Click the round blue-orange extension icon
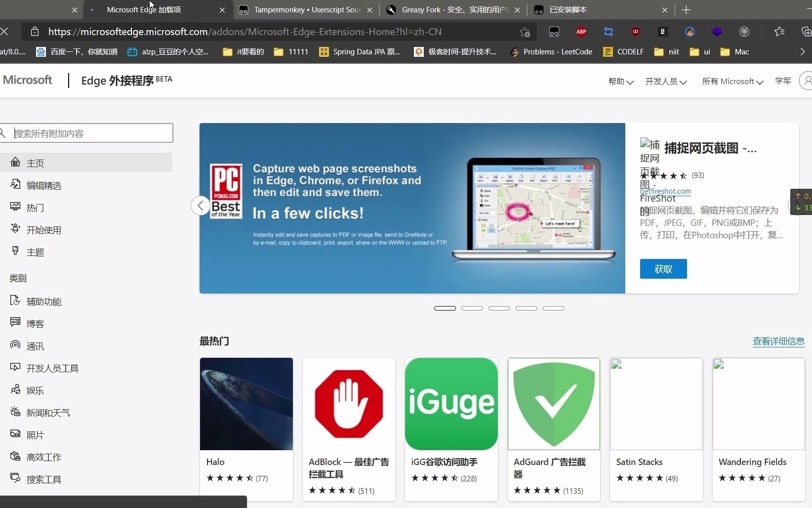Viewport: 812px width, 508px height. [x=690, y=32]
